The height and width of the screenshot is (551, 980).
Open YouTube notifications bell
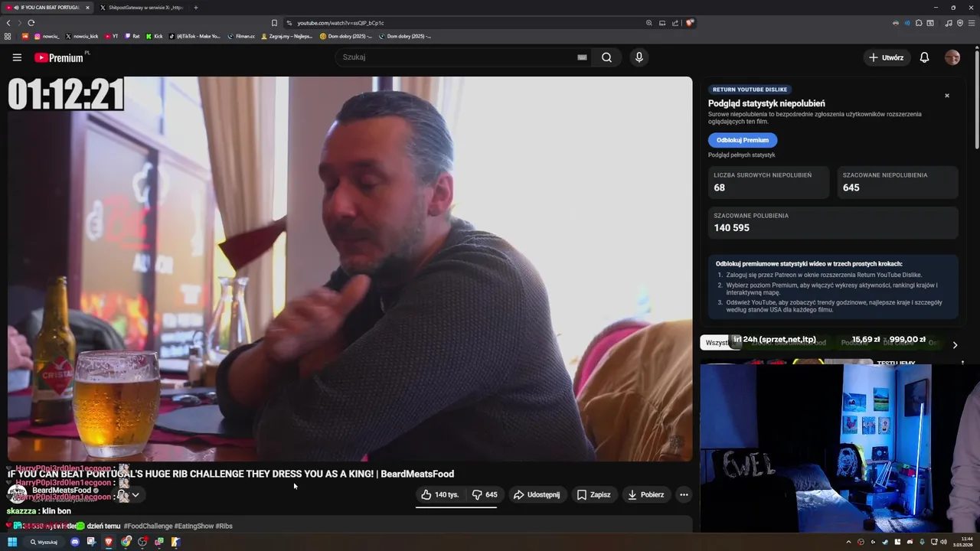tap(924, 57)
